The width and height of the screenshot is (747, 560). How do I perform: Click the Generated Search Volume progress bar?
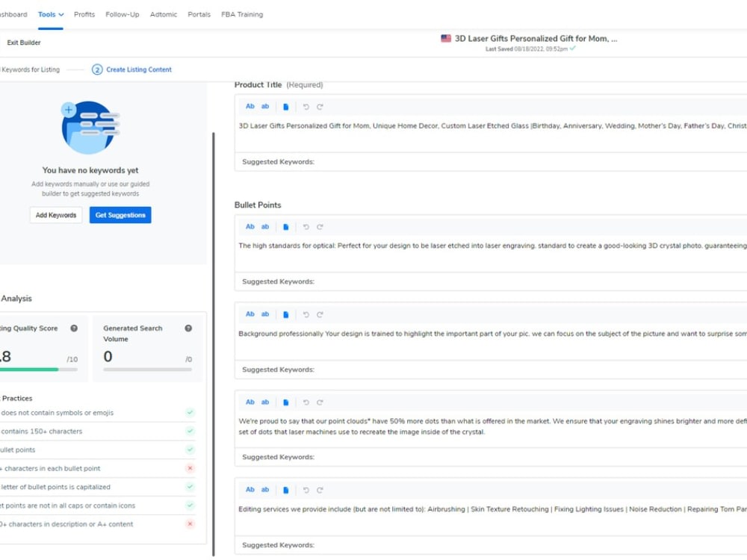pos(148,370)
